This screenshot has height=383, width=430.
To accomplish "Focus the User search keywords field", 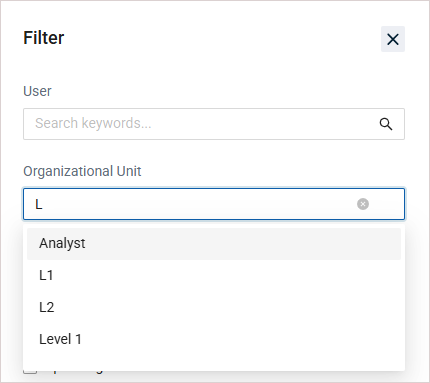I will [x=214, y=124].
